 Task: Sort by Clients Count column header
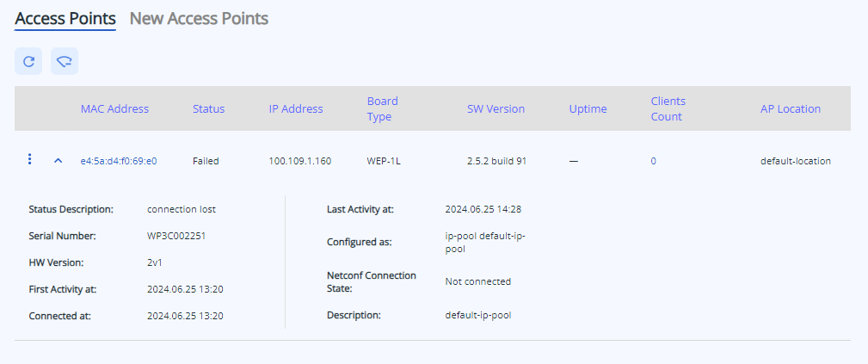pyautogui.click(x=668, y=108)
